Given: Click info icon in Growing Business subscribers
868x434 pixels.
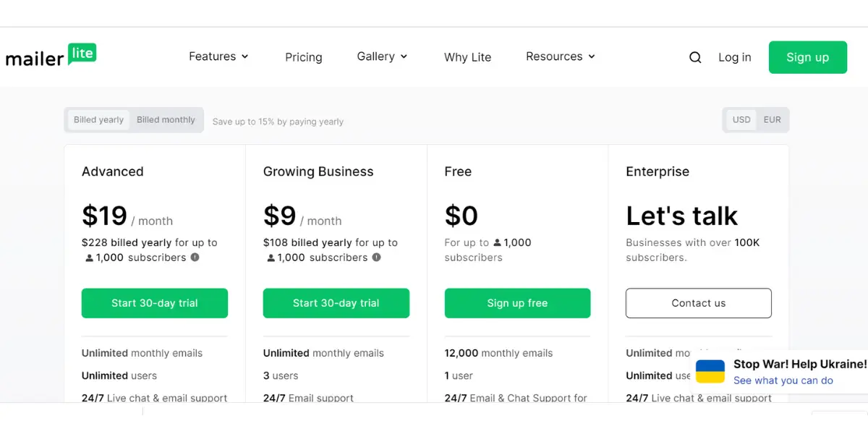Looking at the screenshot, I should click(x=376, y=258).
